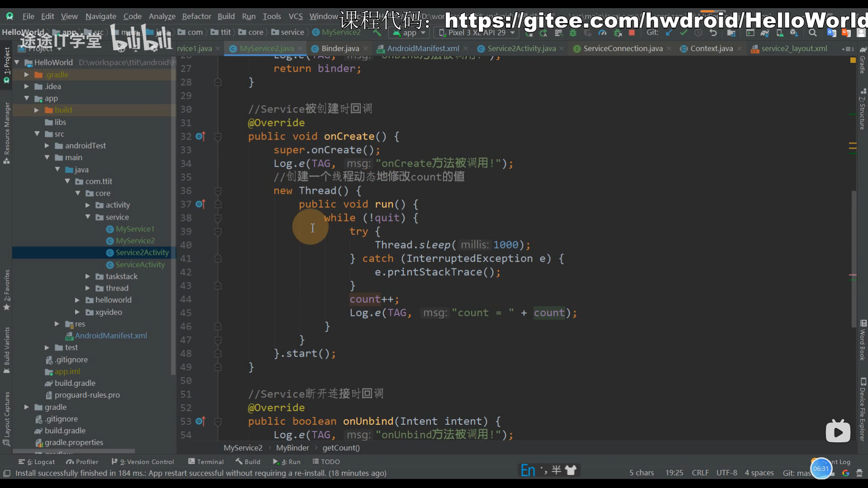Click the Attach Debugger to process icon
Viewport: 868px width, 488px height.
tap(617, 33)
